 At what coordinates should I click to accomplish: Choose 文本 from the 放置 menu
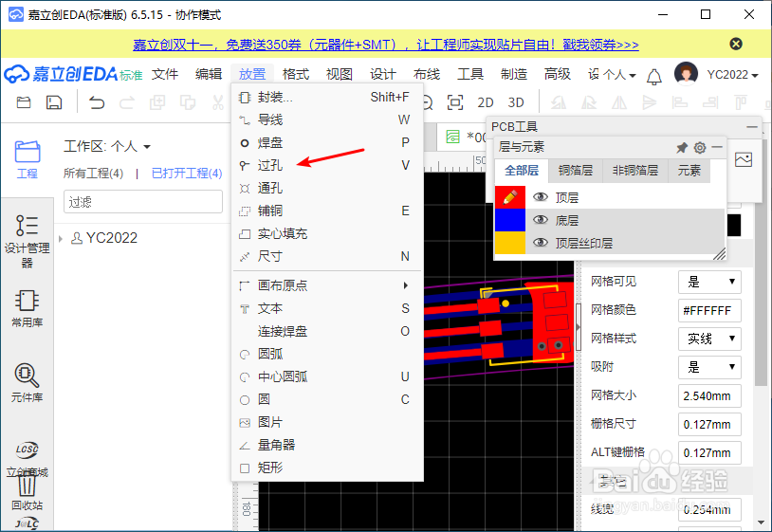(x=327, y=308)
